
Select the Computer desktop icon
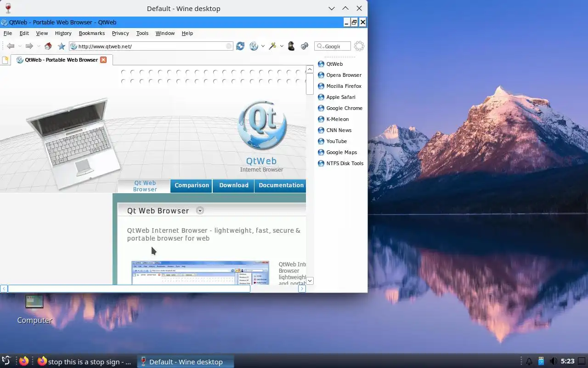[x=34, y=309]
